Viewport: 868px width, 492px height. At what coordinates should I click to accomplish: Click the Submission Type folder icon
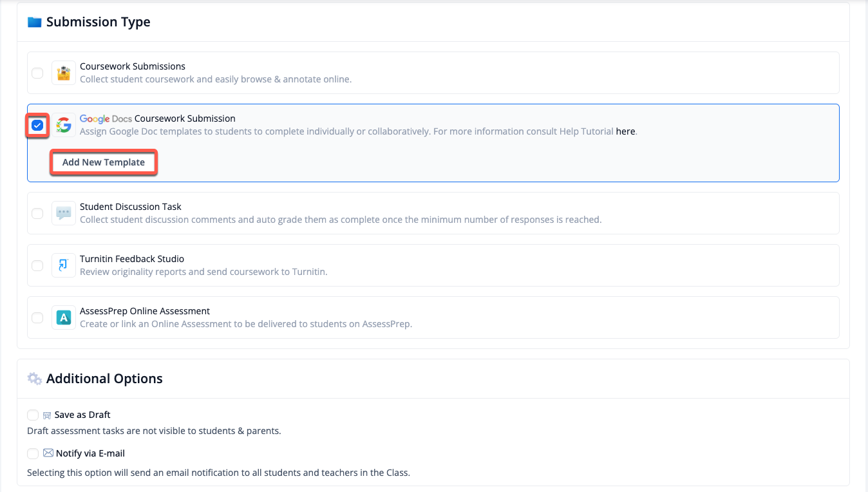(34, 22)
